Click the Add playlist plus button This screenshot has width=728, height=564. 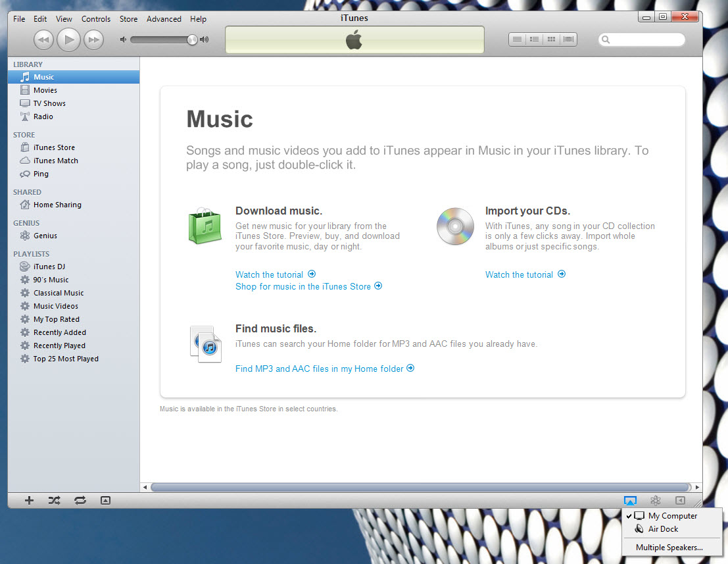pos(29,500)
